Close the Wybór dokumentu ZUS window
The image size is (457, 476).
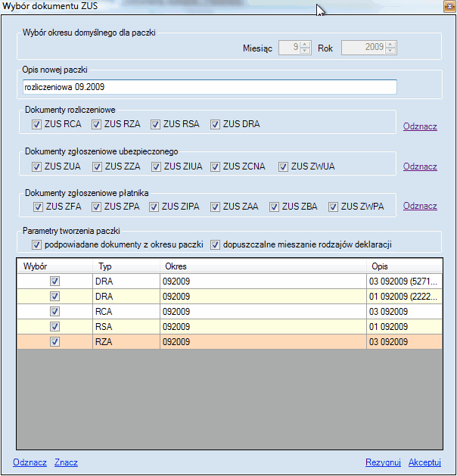(449, 6)
